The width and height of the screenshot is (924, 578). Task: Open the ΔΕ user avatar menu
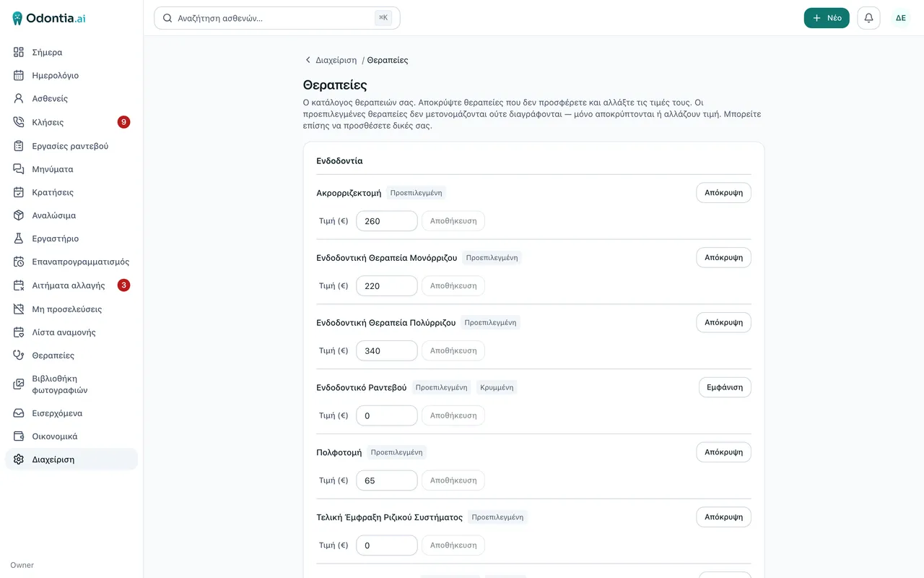901,18
